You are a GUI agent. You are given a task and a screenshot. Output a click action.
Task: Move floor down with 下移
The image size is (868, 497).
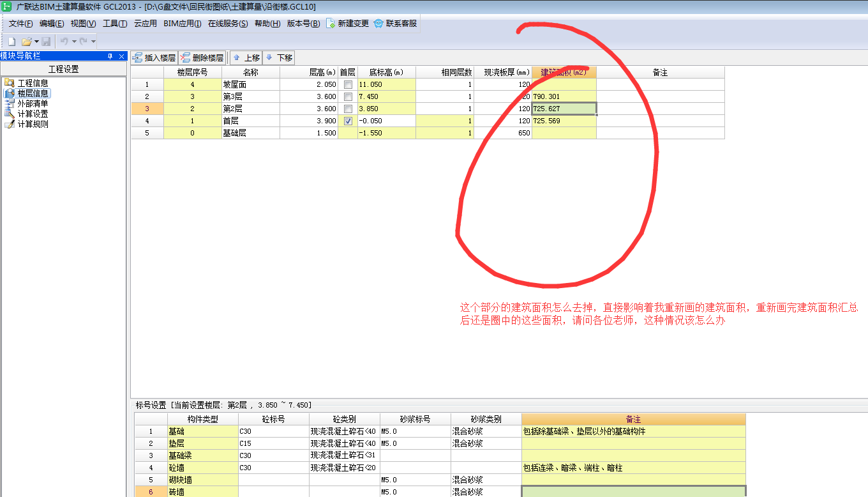[x=278, y=57]
